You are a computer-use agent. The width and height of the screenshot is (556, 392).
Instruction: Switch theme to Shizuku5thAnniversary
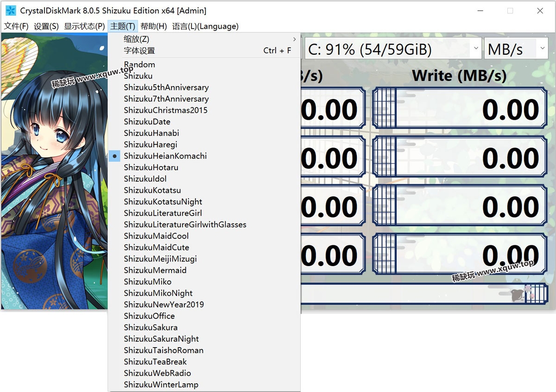(x=204, y=87)
